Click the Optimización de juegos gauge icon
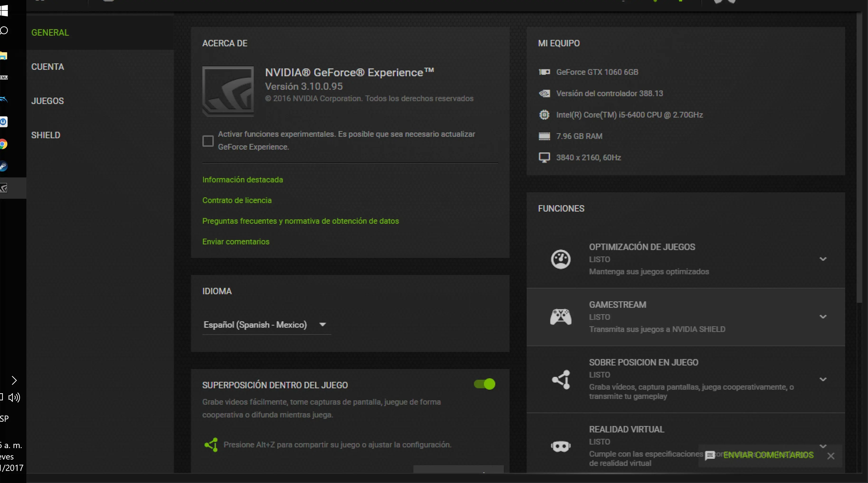 [x=561, y=259]
